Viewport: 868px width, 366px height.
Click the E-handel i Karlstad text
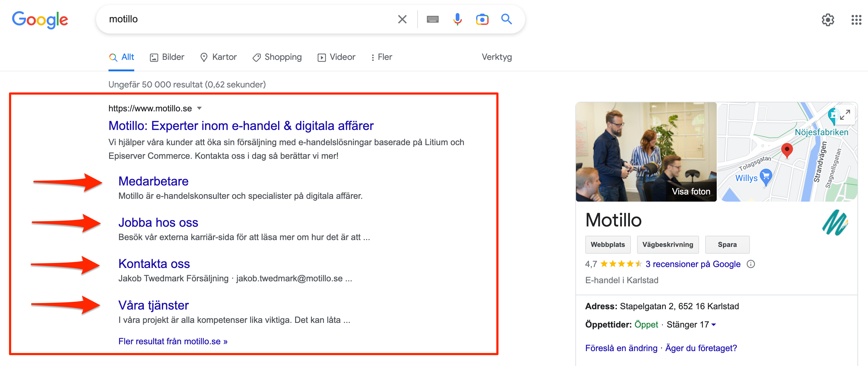(x=621, y=280)
